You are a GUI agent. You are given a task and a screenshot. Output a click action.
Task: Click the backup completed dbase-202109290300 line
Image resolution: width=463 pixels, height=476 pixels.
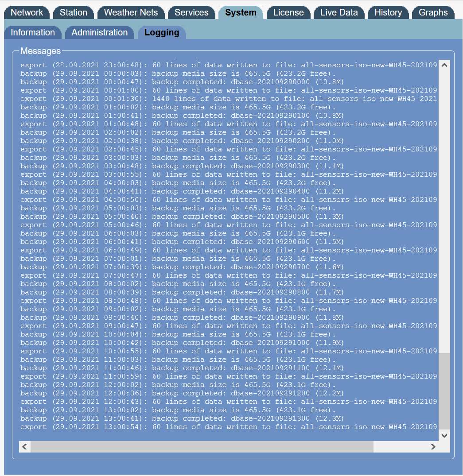tap(182, 166)
